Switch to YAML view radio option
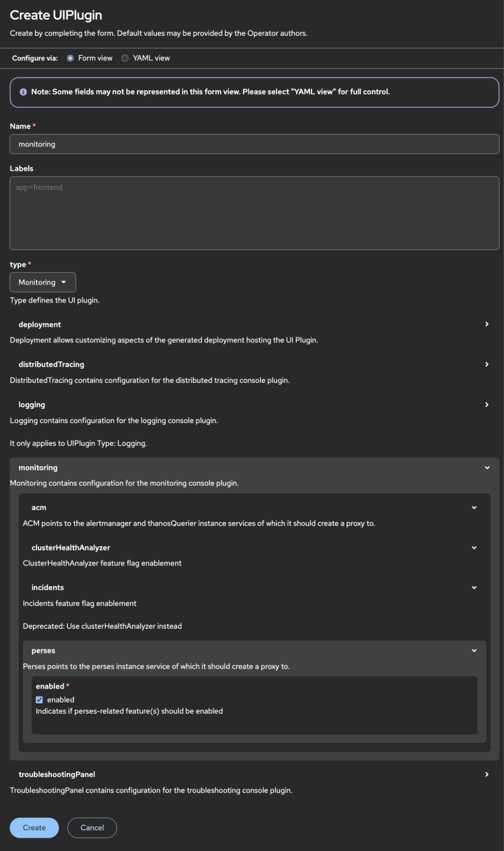504x851 pixels. (x=125, y=58)
